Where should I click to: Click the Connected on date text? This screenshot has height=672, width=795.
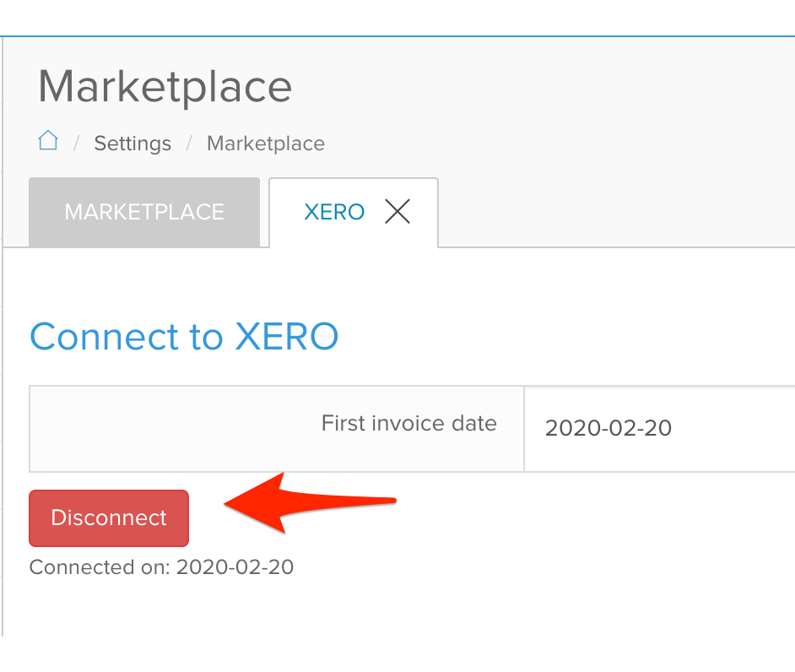point(161,566)
